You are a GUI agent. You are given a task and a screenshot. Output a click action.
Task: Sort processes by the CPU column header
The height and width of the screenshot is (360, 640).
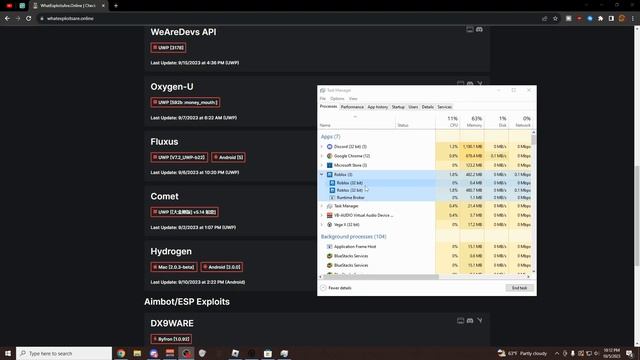point(447,121)
